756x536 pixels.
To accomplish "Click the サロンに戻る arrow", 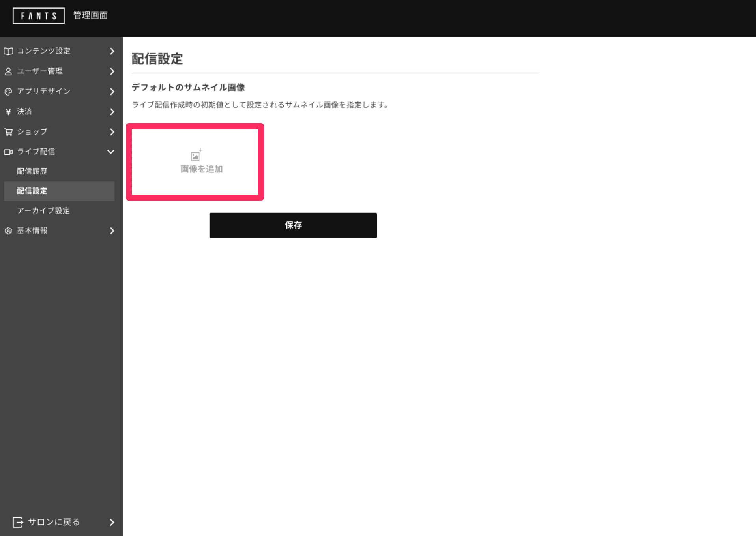I will coord(112,522).
